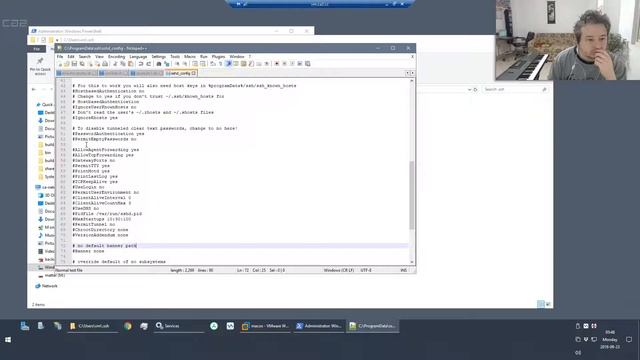Toggle synchronized horizontal scrolling
This screenshot has width=640, height=360.
pos(202,64)
